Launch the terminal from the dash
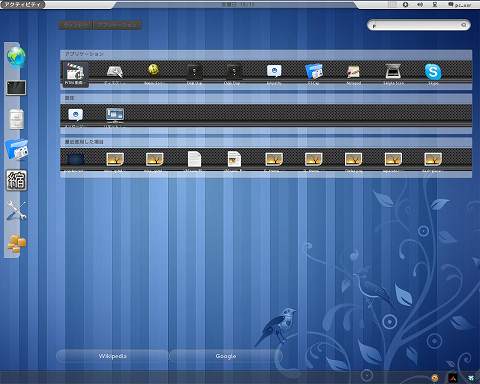 16,88
